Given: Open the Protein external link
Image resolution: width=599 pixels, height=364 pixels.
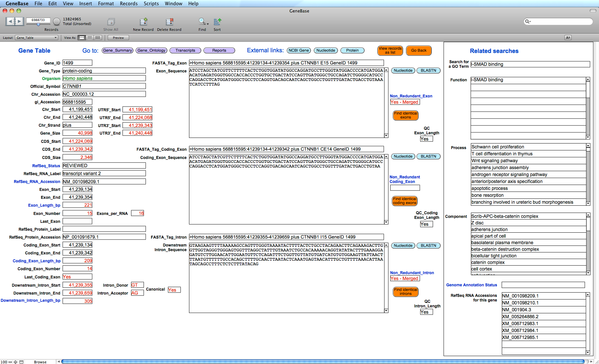Looking at the screenshot, I should [352, 50].
